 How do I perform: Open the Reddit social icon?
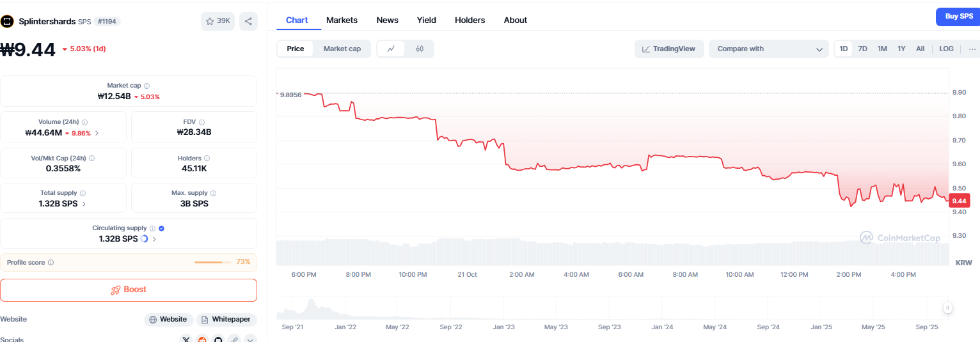(x=203, y=339)
